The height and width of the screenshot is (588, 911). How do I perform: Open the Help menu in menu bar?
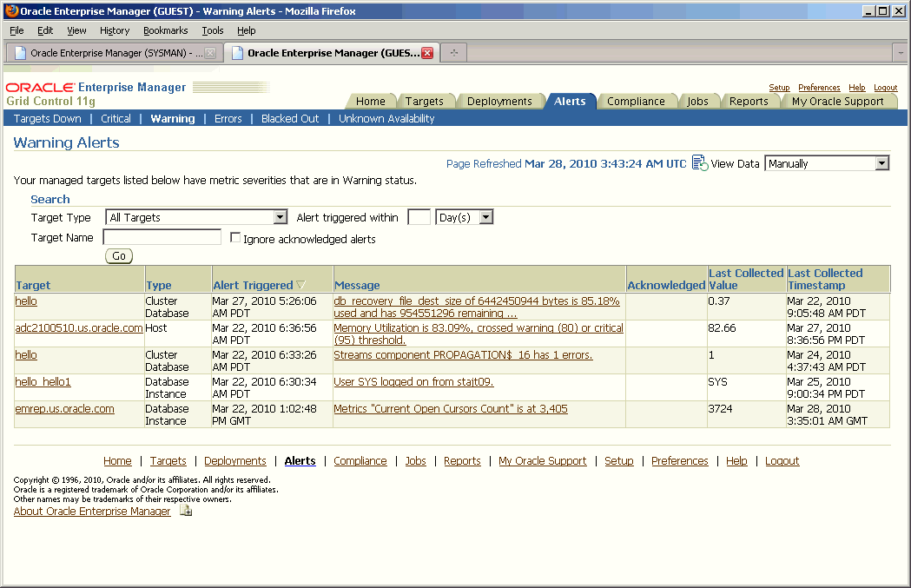click(x=247, y=30)
